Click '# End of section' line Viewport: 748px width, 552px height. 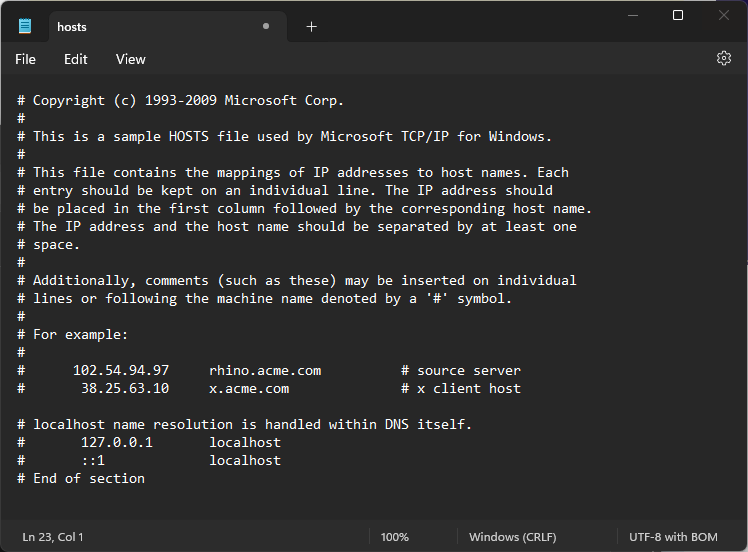(x=81, y=478)
